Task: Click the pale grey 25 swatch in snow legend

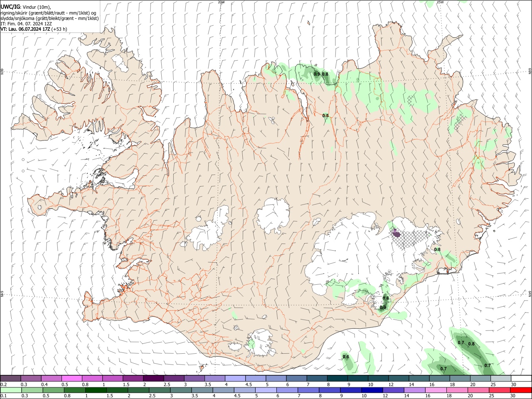Action: (501, 378)
